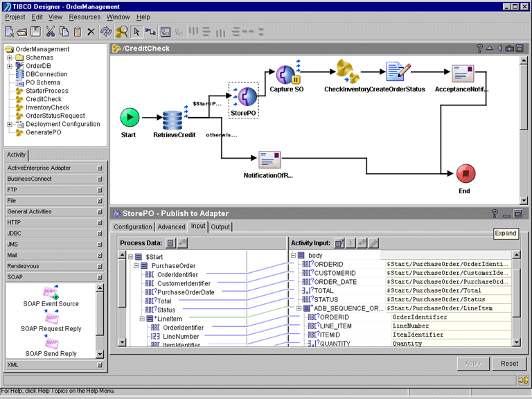
Task: Click the Copy toolbar icon
Action: pos(64,32)
